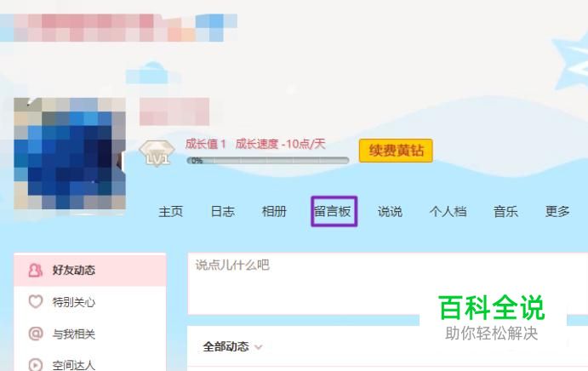The width and height of the screenshot is (588, 371).
Task: Open the 更多 navigation menu
Action: [x=557, y=212]
